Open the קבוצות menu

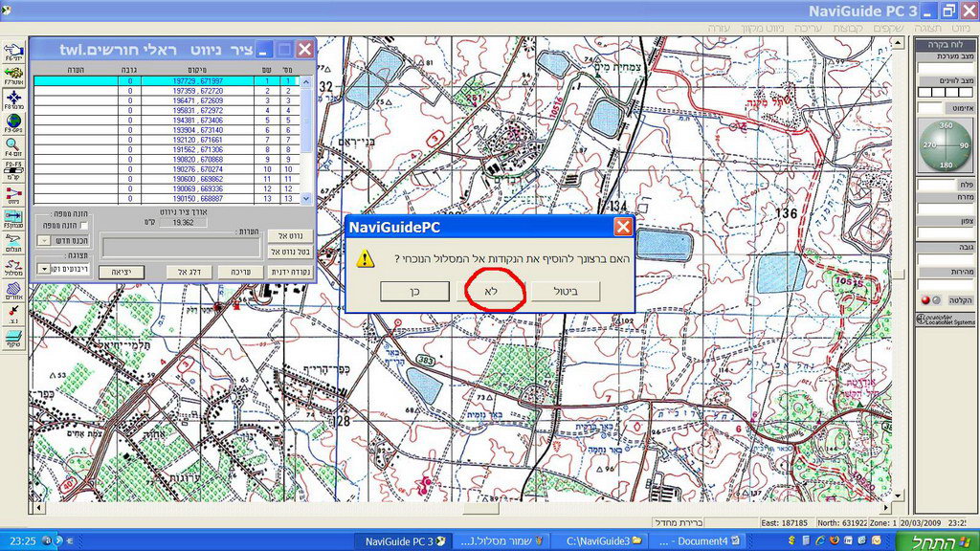pyautogui.click(x=848, y=29)
